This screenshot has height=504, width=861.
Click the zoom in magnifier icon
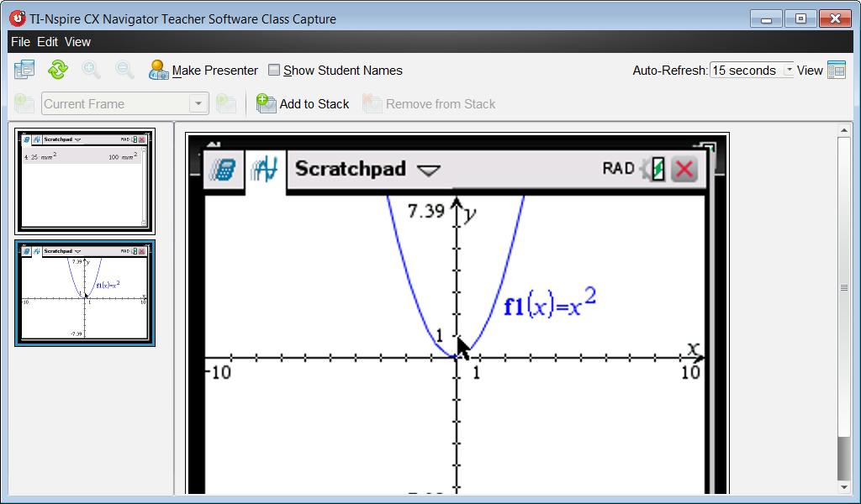pyautogui.click(x=91, y=70)
